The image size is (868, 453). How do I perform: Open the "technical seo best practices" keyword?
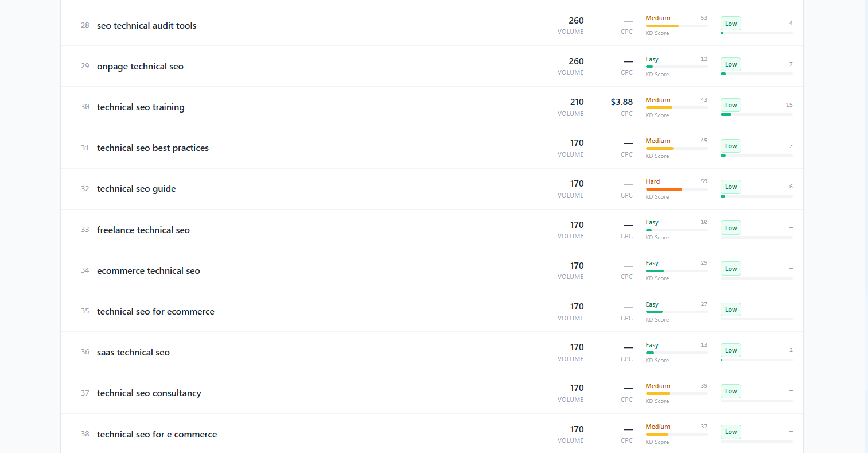tap(153, 148)
